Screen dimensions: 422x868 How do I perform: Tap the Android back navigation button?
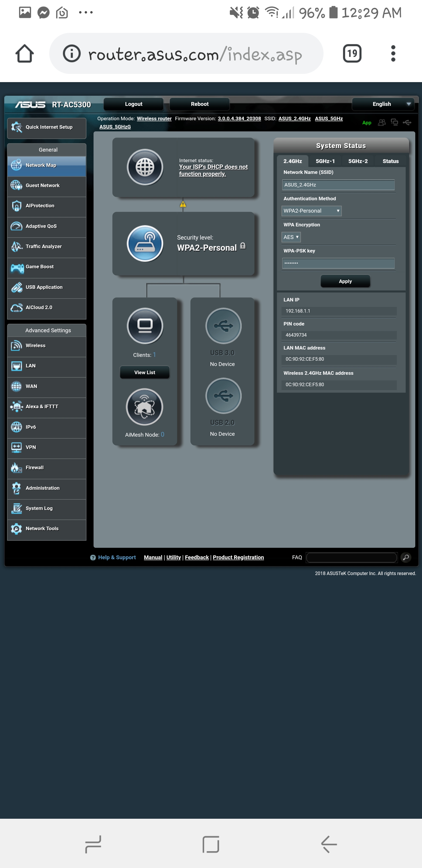[329, 844]
